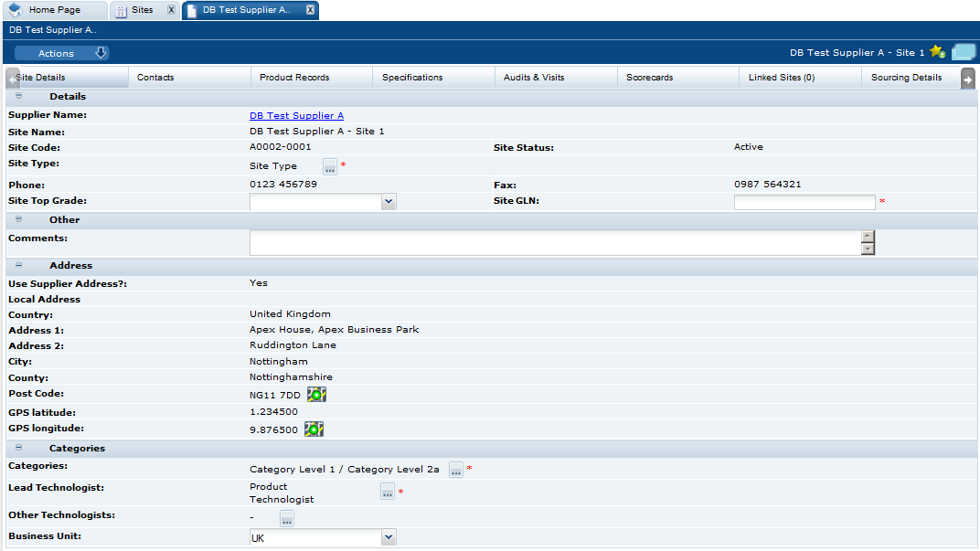The height and width of the screenshot is (551, 980).
Task: Collapse the Address section
Action: (18, 265)
